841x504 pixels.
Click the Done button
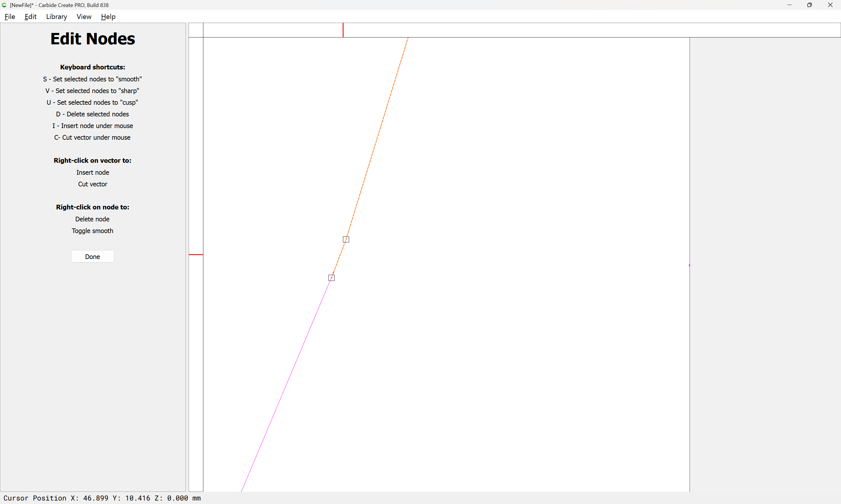93,257
